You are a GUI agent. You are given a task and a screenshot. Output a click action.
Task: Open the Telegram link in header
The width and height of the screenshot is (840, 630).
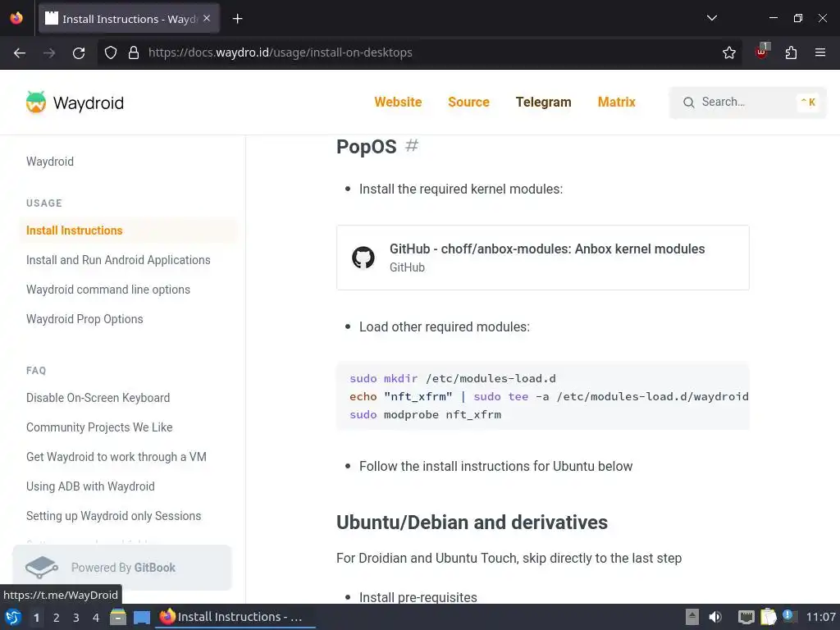(x=543, y=102)
